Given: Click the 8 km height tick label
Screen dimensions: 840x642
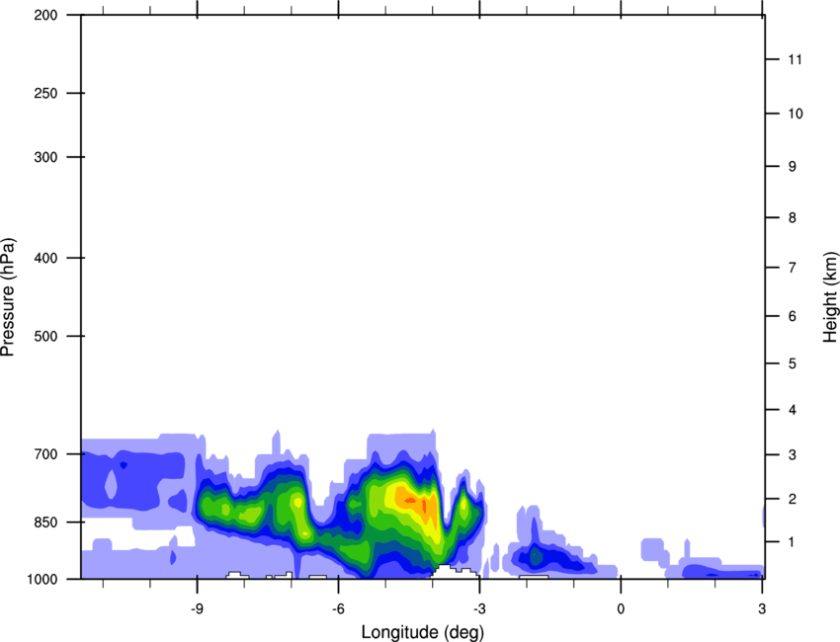Looking at the screenshot, I should click(x=792, y=218).
